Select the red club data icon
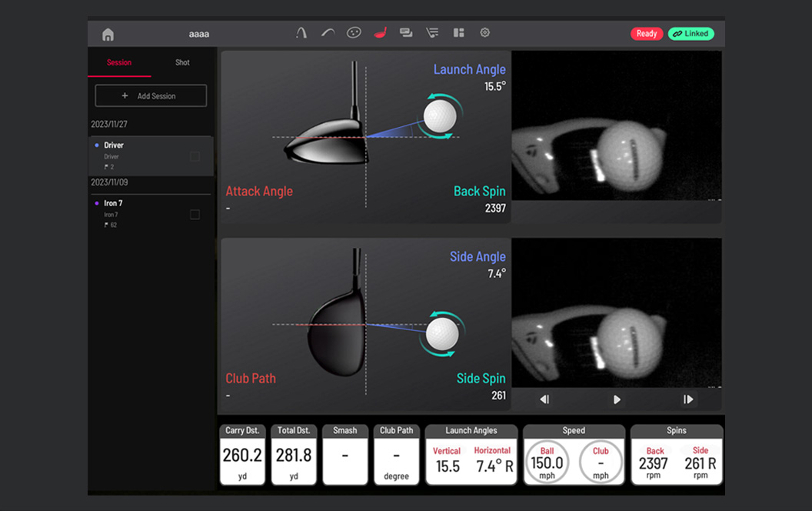This screenshot has width=812, height=511. click(380, 33)
